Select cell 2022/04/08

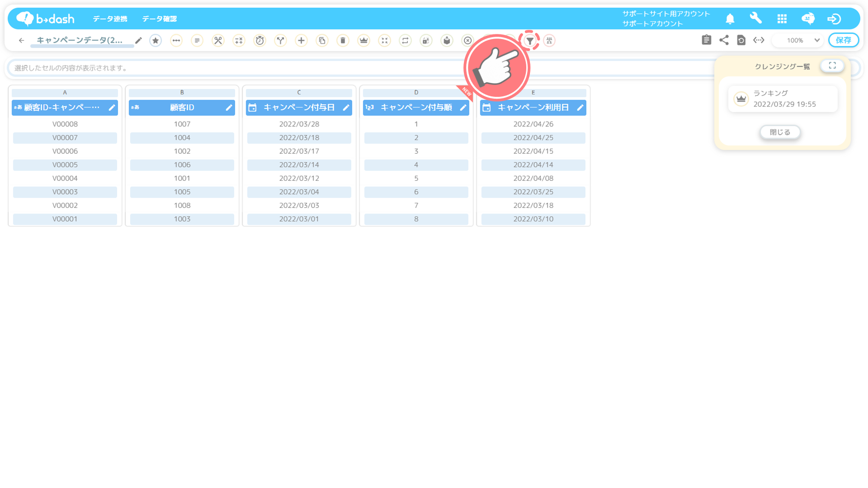click(533, 178)
